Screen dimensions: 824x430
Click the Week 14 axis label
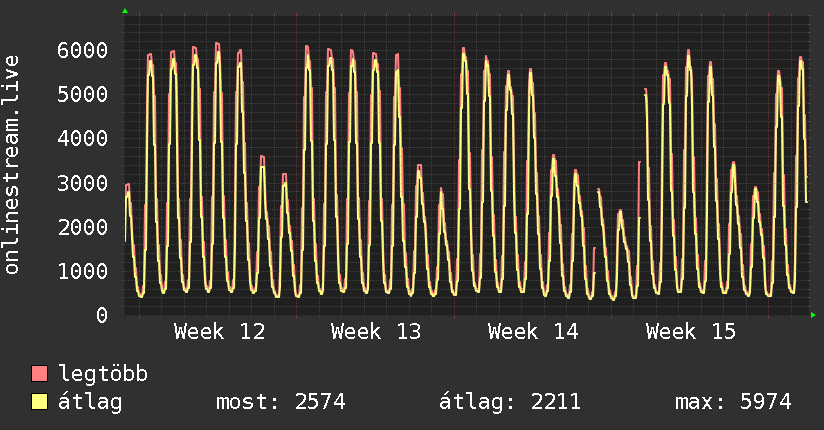click(533, 332)
